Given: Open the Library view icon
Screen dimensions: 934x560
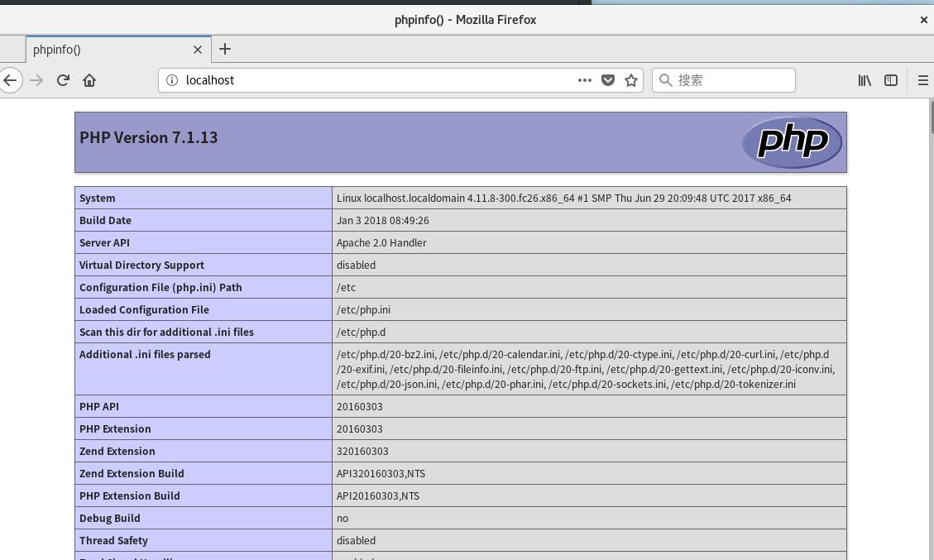Looking at the screenshot, I should coord(865,80).
